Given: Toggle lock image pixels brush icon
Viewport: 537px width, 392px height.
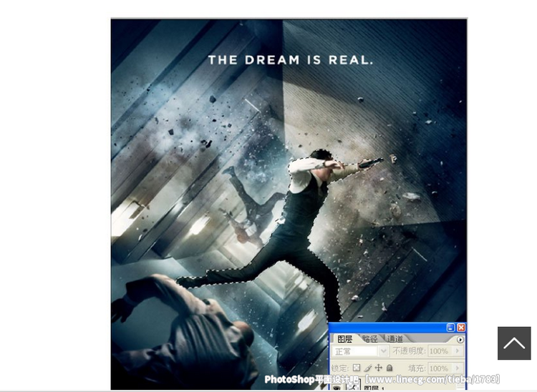Looking at the screenshot, I should [x=367, y=368].
